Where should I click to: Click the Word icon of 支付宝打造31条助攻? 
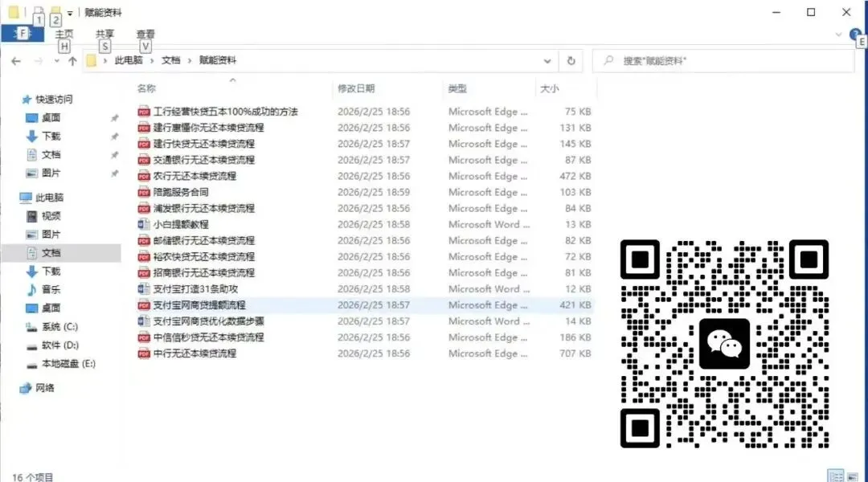[x=144, y=289]
